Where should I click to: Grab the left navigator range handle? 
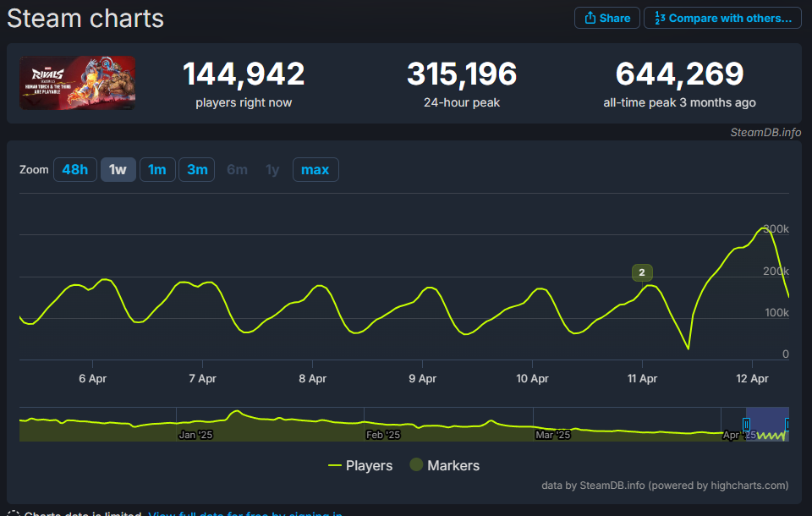point(746,425)
